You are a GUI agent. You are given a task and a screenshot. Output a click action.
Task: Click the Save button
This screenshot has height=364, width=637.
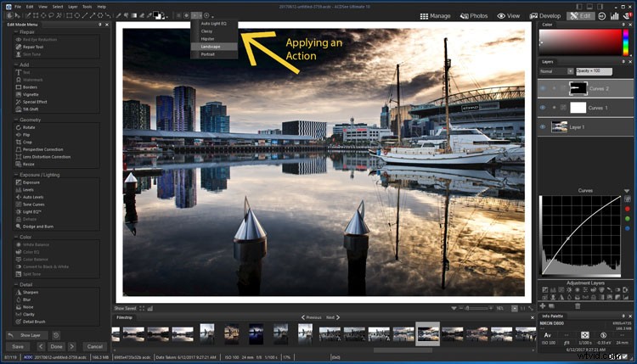[18, 346]
